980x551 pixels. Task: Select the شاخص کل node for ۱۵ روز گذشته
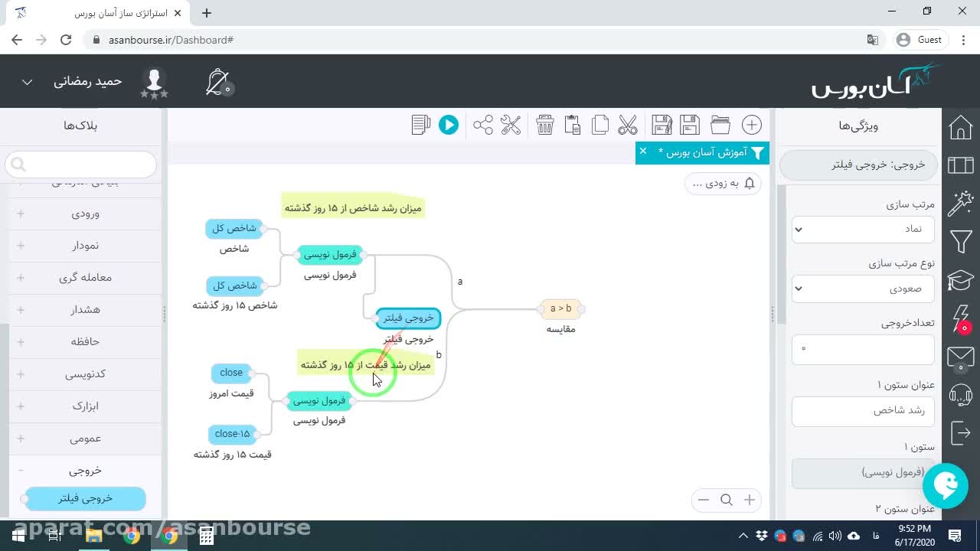point(234,286)
